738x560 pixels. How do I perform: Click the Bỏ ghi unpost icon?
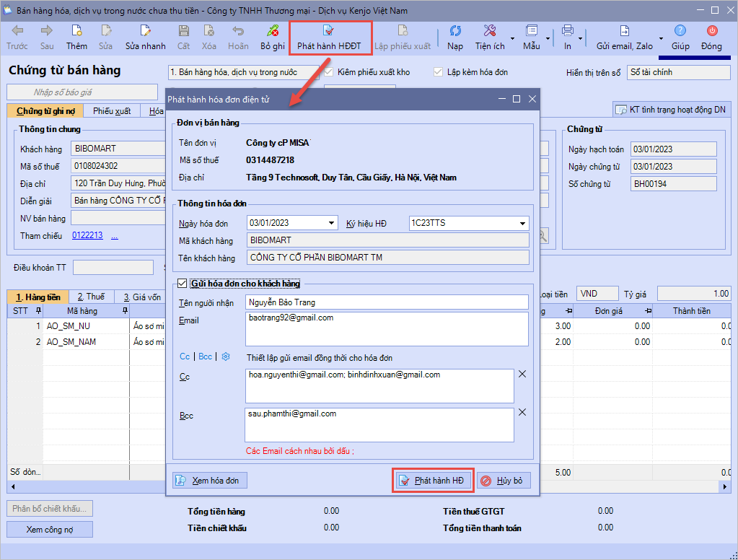273,31
